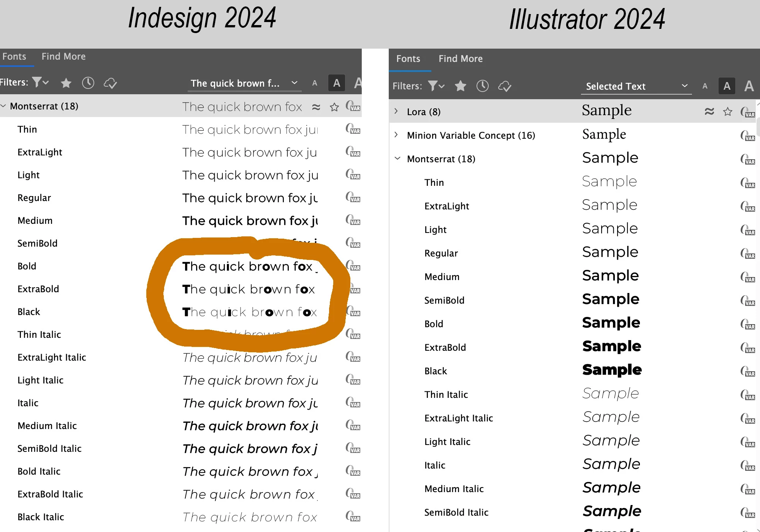
Task: Switch to Illustrator 'Find More' tab
Action: 461,59
